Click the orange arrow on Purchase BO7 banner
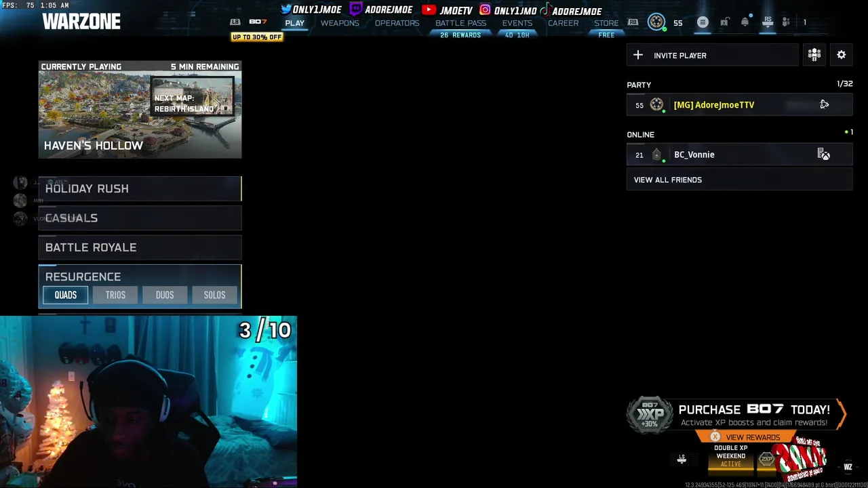 [x=842, y=414]
